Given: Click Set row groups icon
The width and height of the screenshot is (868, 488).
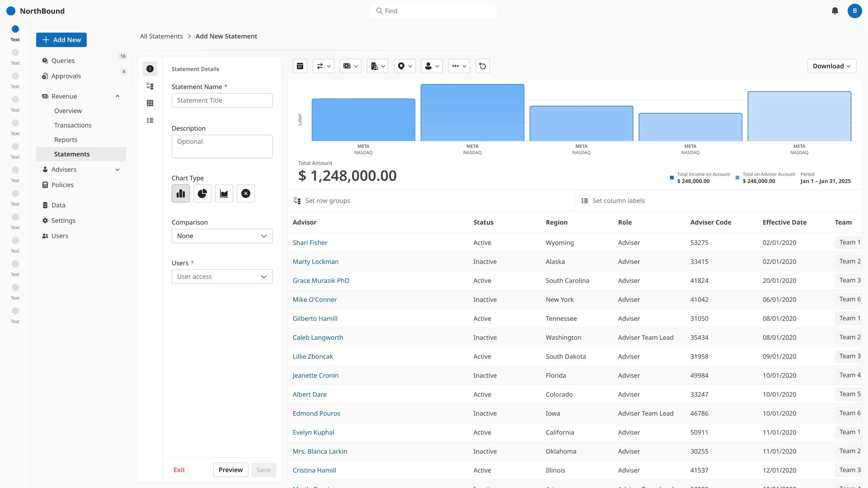Looking at the screenshot, I should pos(297,201).
